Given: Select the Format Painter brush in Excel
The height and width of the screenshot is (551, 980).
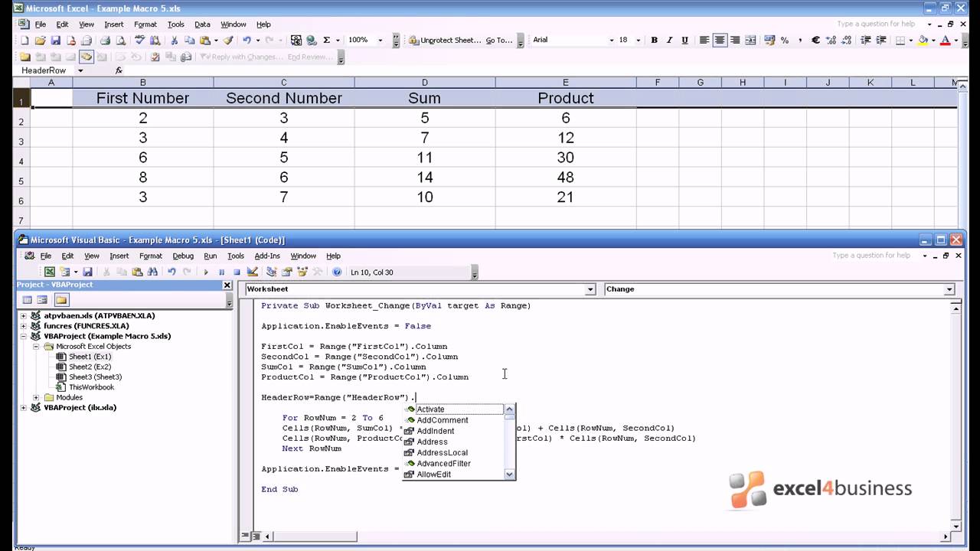Looking at the screenshot, I should click(228, 40).
